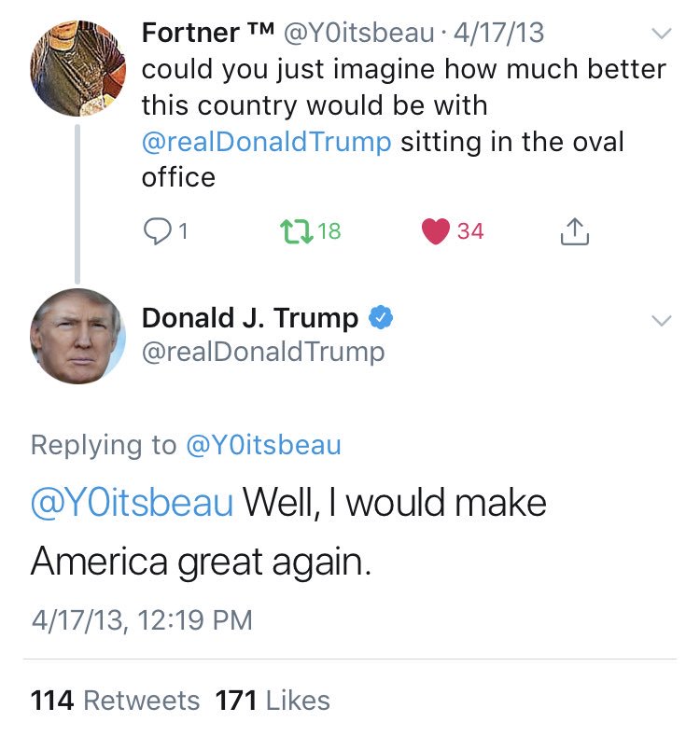Tap the share upload icon
The image size is (700, 736).
(x=575, y=230)
